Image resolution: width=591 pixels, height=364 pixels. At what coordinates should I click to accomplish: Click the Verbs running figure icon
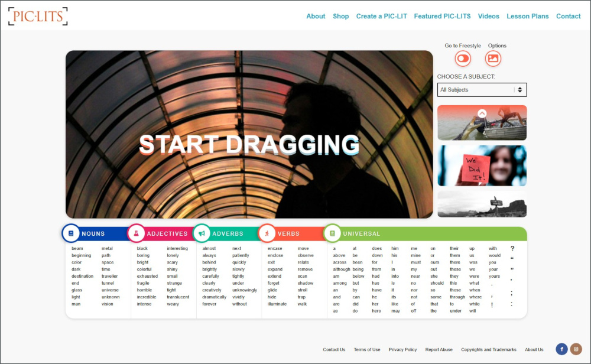267,233
